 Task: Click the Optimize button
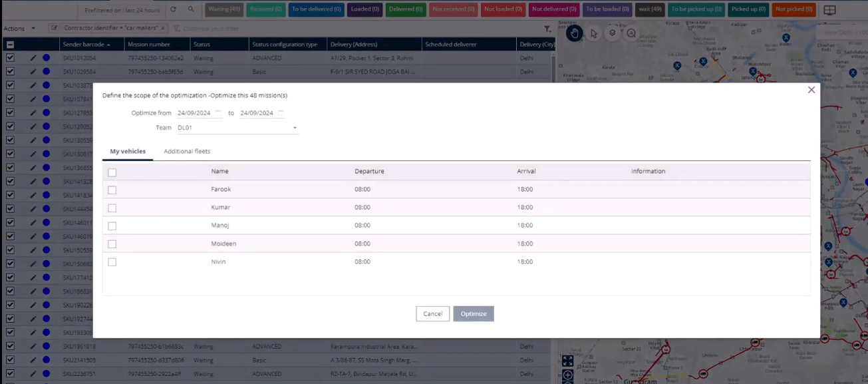(x=474, y=314)
